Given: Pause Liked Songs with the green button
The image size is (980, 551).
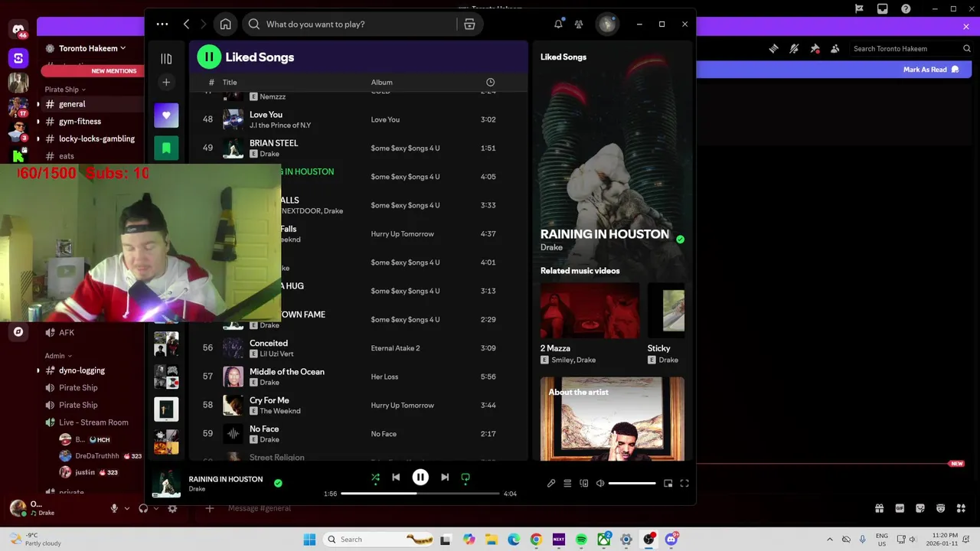Looking at the screenshot, I should tap(209, 57).
